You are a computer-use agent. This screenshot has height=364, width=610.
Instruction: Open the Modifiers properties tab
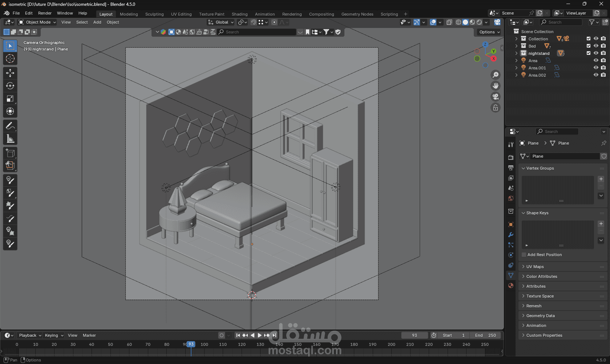coord(511,235)
